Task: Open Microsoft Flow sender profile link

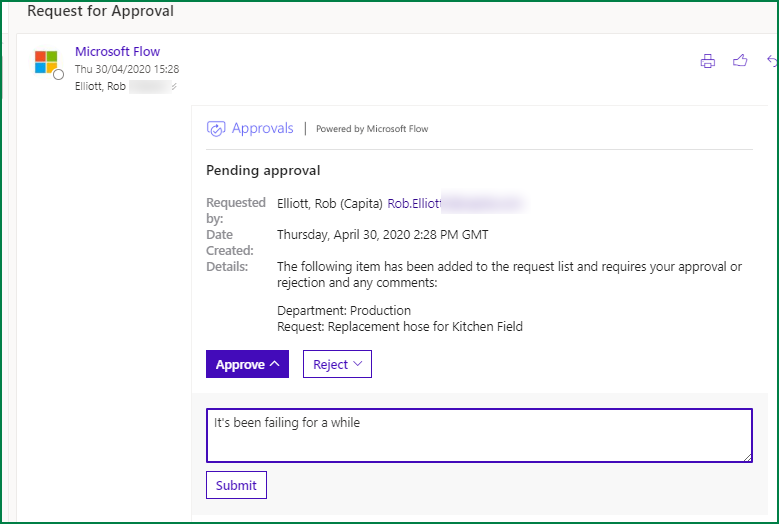Action: pos(117,52)
